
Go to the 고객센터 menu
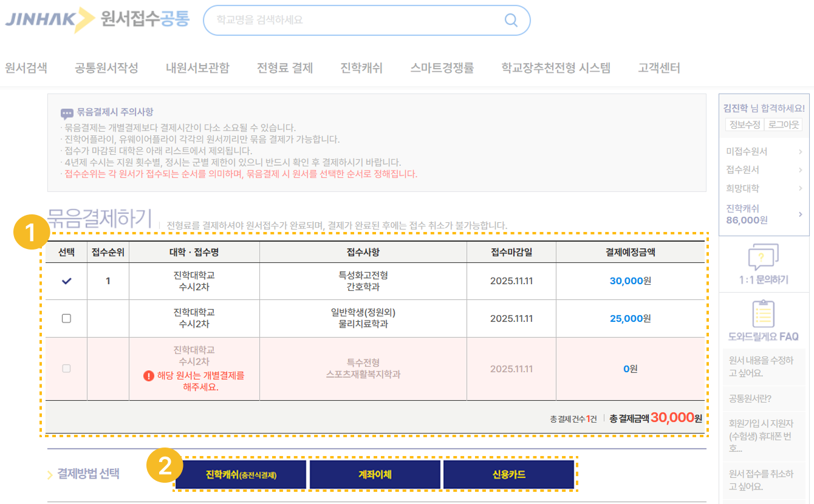659,68
